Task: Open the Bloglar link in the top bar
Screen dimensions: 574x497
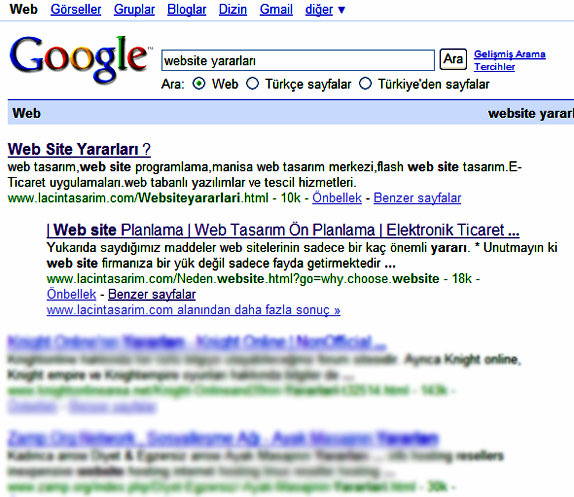Action: pyautogui.click(x=187, y=10)
